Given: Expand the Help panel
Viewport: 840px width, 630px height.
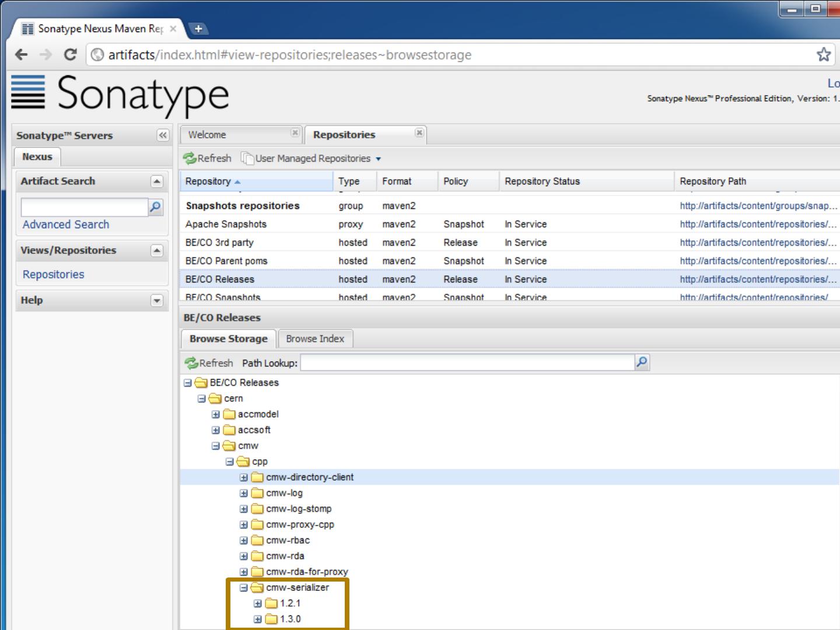Looking at the screenshot, I should 156,300.
